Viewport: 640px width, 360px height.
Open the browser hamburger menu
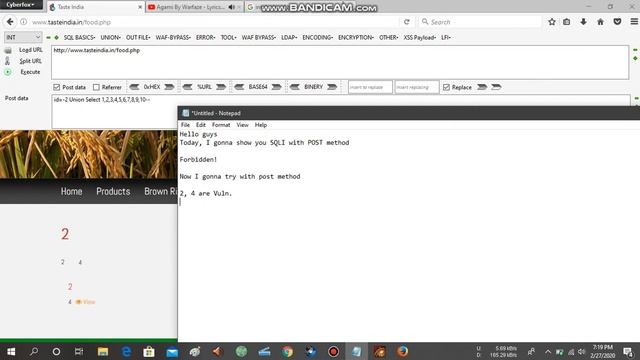click(x=634, y=22)
